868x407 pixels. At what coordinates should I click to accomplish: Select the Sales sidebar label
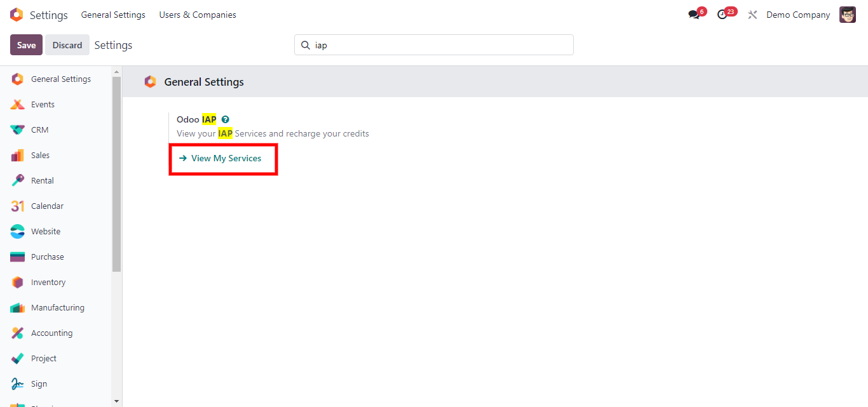40,156
